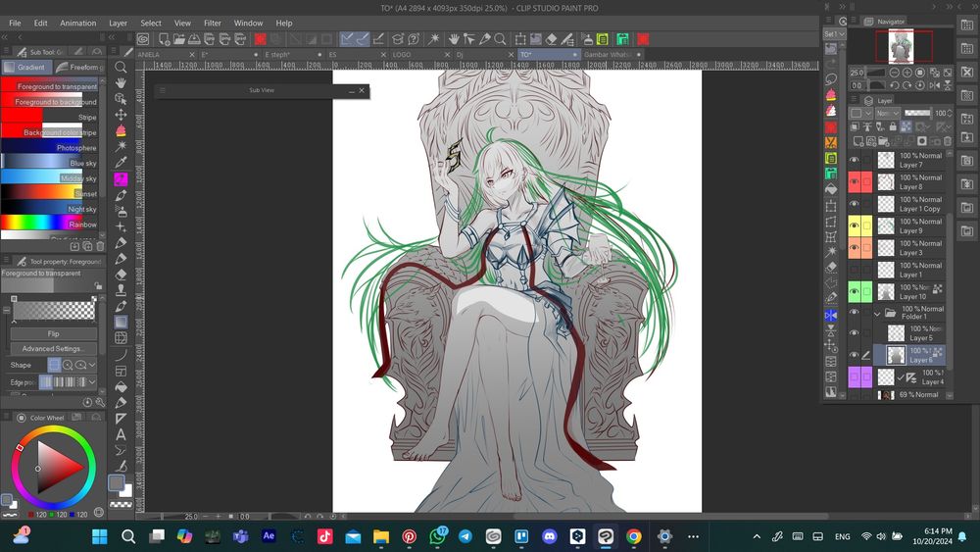This screenshot has width=980, height=552.
Task: Select the Auto select wand tool
Action: [x=121, y=146]
